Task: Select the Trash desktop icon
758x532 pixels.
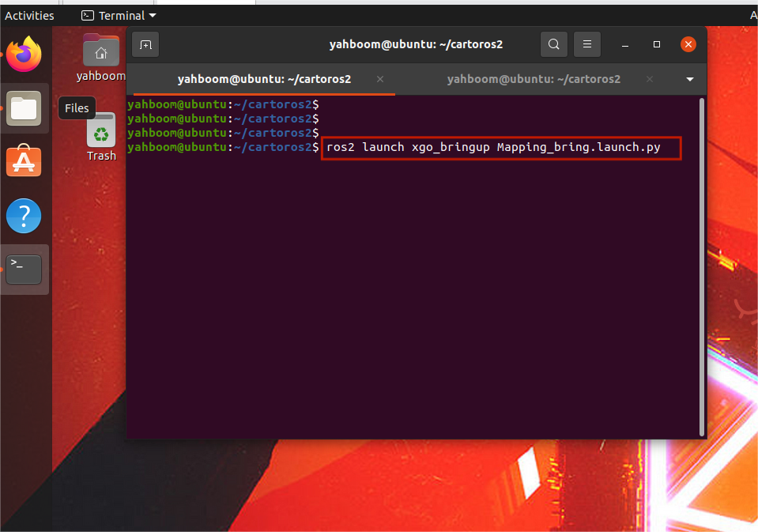Action: pyautogui.click(x=101, y=138)
